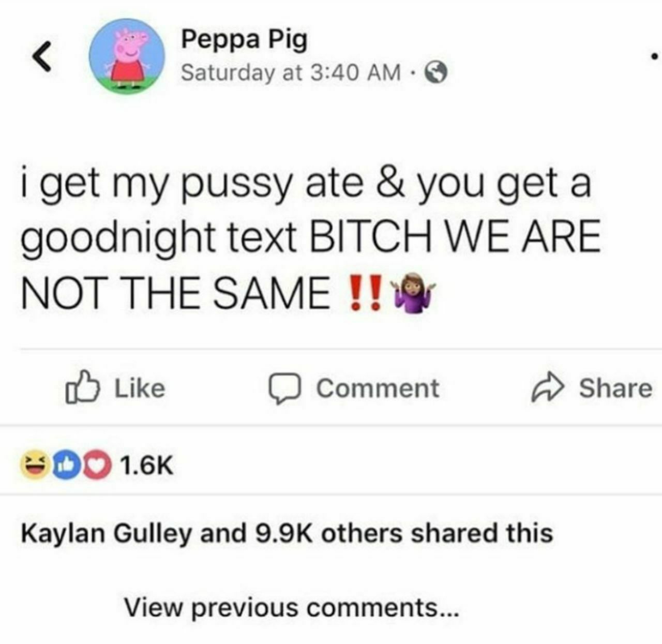Image resolution: width=662 pixels, height=644 pixels.
Task: Click the speech bubble Comment icon
Action: (x=284, y=389)
